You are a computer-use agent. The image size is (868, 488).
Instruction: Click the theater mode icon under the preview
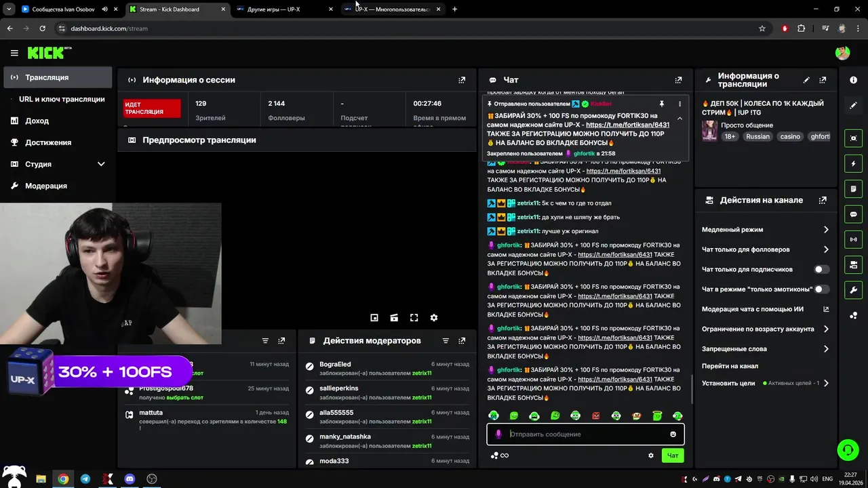point(394,317)
